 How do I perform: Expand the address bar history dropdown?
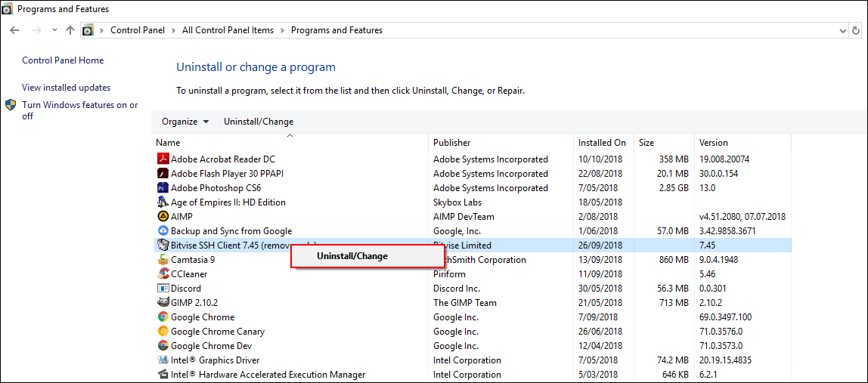click(842, 30)
